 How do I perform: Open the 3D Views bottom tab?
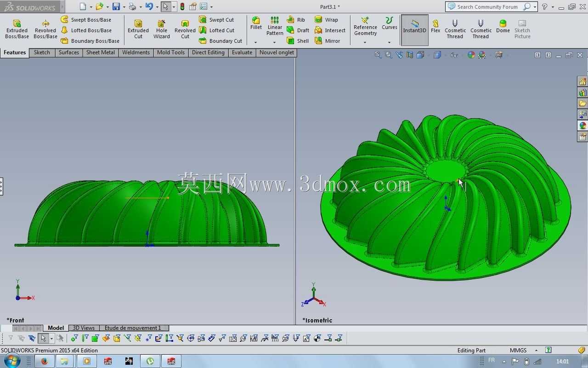[84, 328]
